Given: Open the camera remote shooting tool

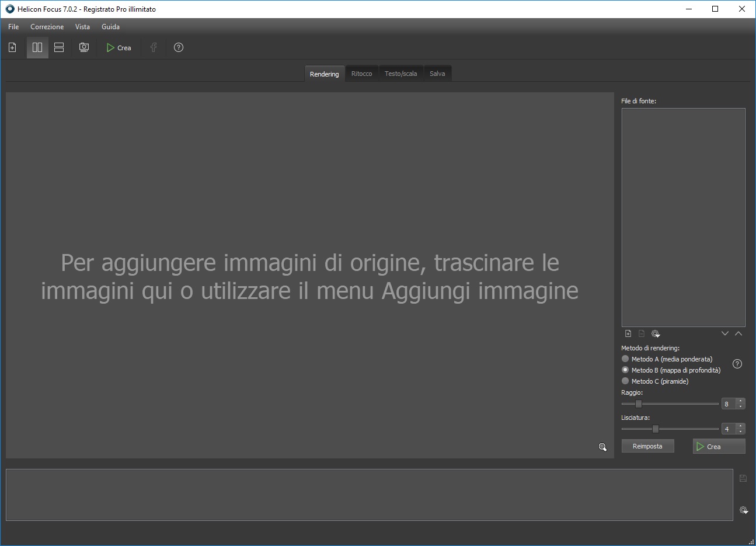Looking at the screenshot, I should pyautogui.click(x=84, y=47).
